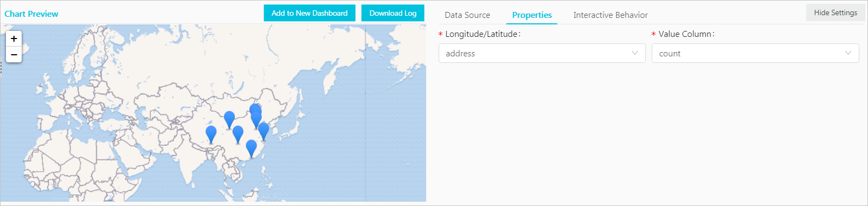Switch to the Interactive Behavior tab
Image resolution: width=868 pixels, height=206 pixels.
pyautogui.click(x=610, y=15)
